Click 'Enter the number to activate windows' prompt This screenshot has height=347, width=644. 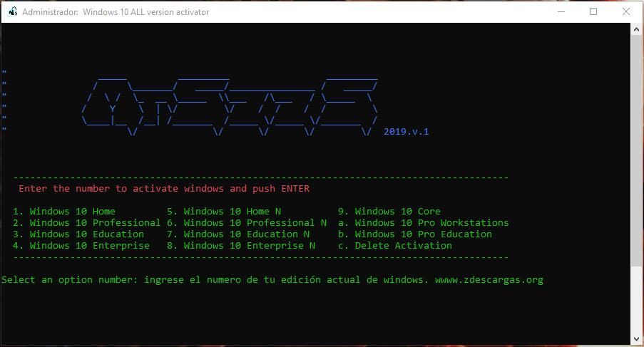click(164, 189)
